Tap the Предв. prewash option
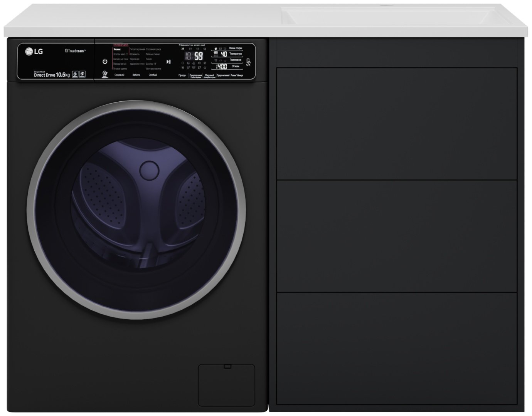532x416 pixels. point(183,75)
